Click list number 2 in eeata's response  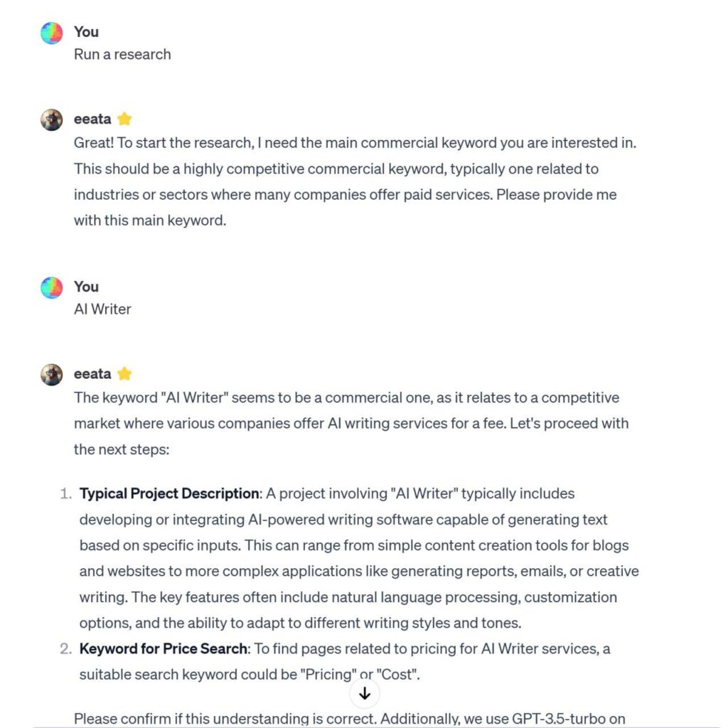coord(65,648)
